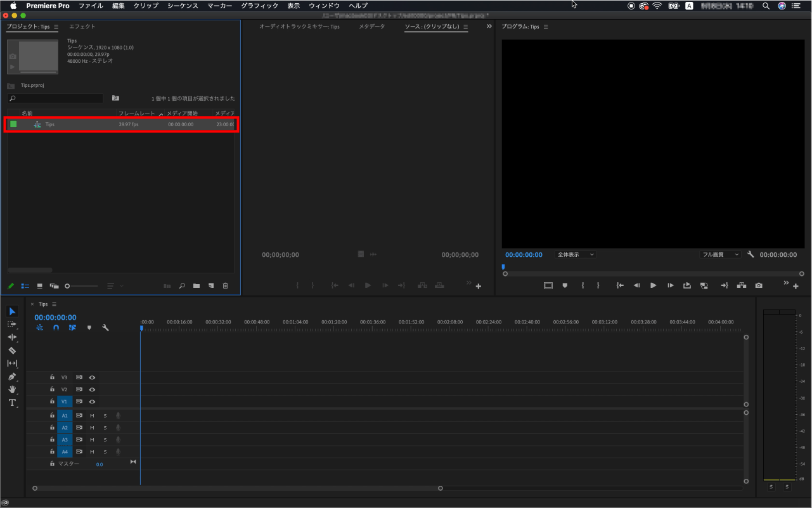Screen dimensions: 812x508
Task: Step back one frame in Program monitor
Action: [x=637, y=285]
